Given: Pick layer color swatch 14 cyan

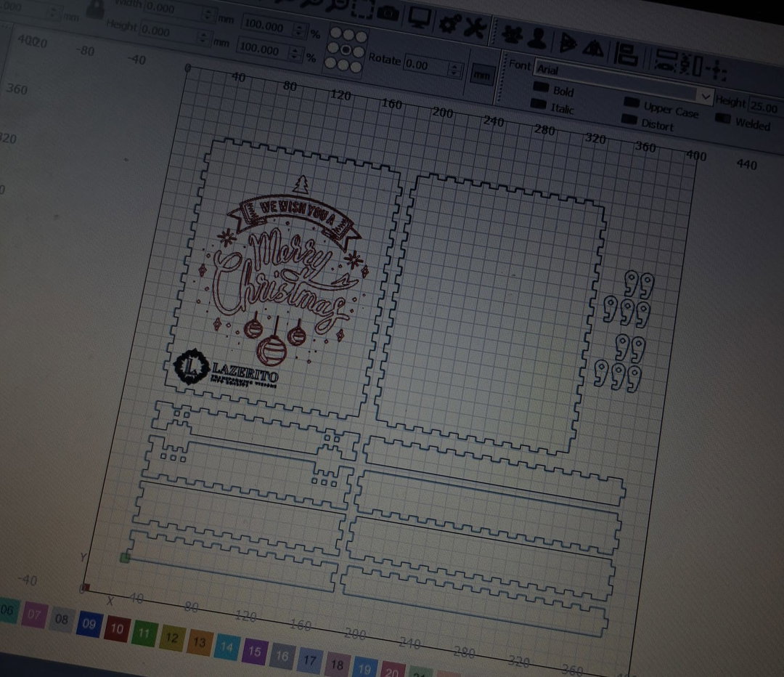Looking at the screenshot, I should point(226,647).
